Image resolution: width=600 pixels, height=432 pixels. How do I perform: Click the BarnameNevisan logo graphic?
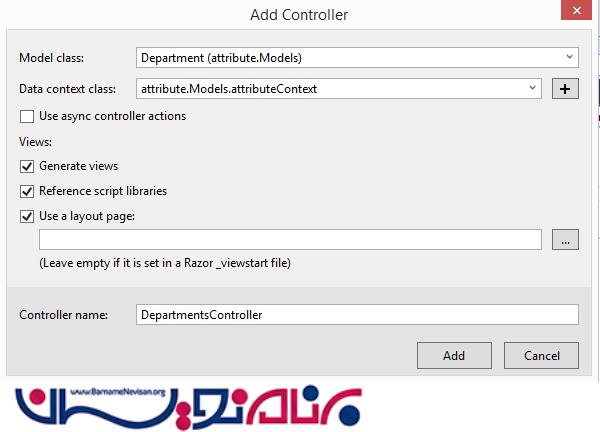click(188, 408)
